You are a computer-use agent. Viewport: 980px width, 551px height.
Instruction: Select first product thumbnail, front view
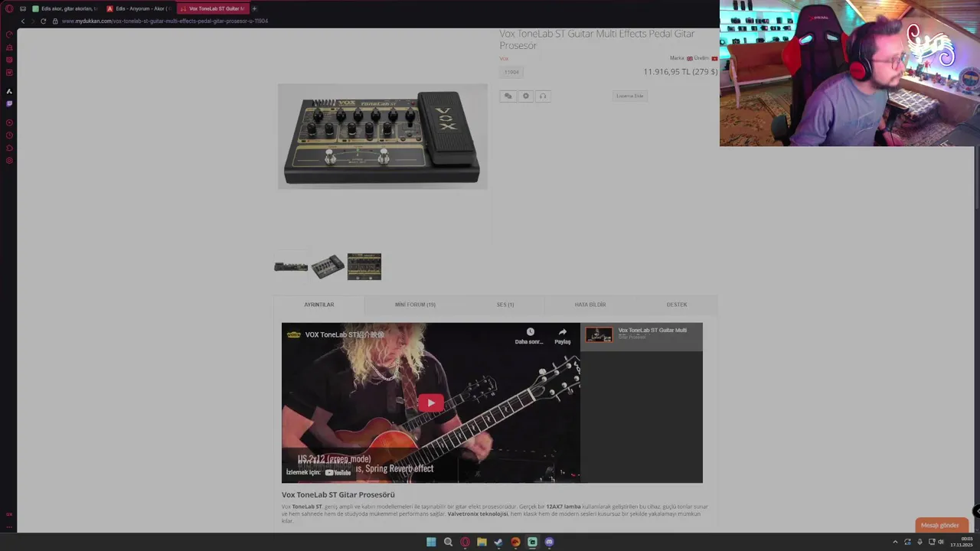[291, 266]
